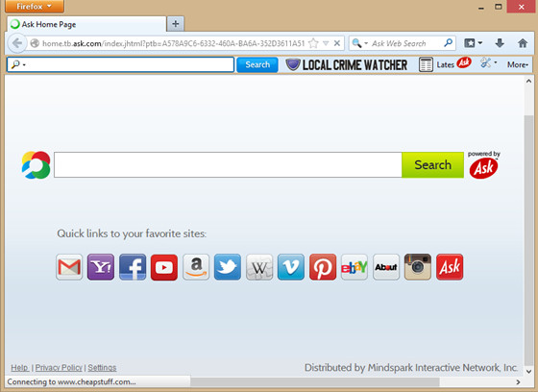Open the Instagram quick link icon
The image size is (538, 392).
418,267
